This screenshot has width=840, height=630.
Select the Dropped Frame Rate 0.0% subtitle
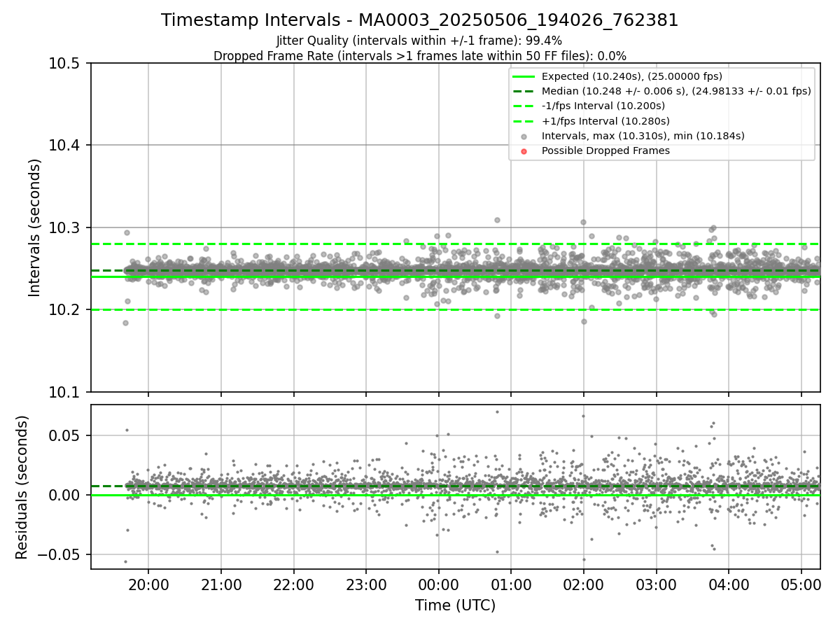coord(420,56)
